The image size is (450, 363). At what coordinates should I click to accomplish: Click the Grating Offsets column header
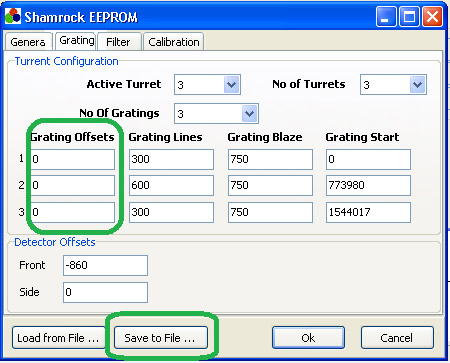click(x=72, y=137)
